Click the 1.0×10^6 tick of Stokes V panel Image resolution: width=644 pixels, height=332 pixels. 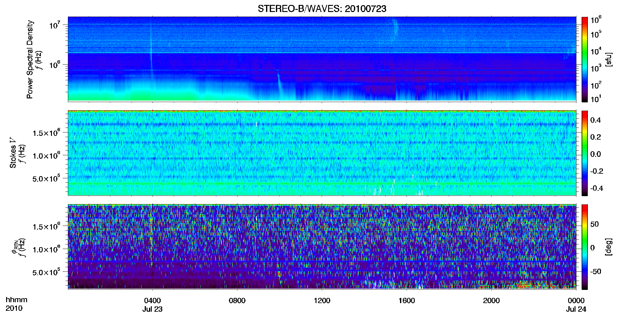coord(46,155)
